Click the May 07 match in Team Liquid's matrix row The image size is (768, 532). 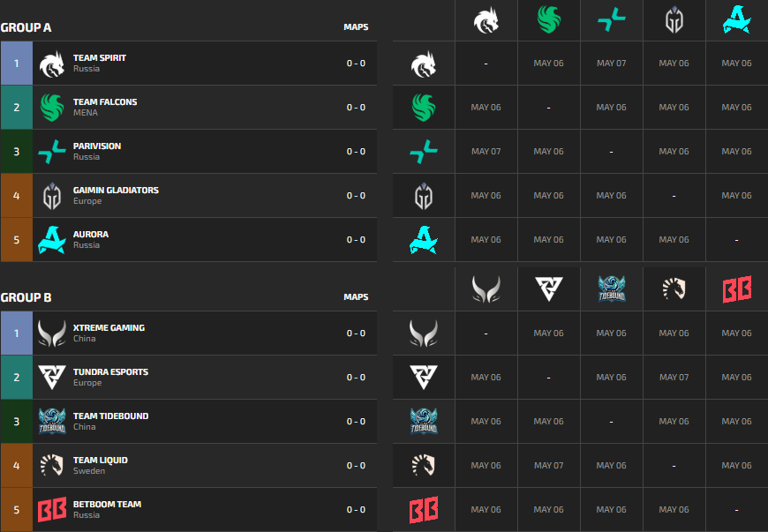click(x=548, y=466)
